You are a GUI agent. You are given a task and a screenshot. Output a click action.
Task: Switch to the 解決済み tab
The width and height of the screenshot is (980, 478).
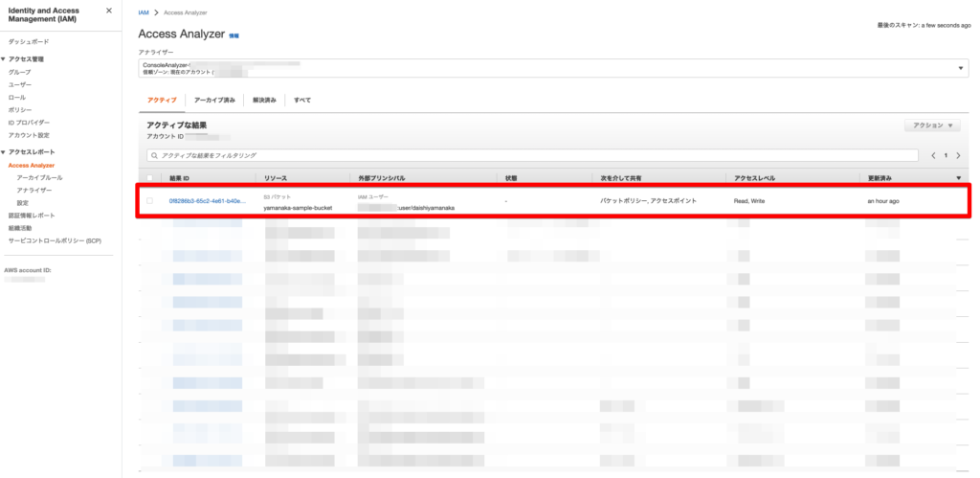[x=264, y=100]
